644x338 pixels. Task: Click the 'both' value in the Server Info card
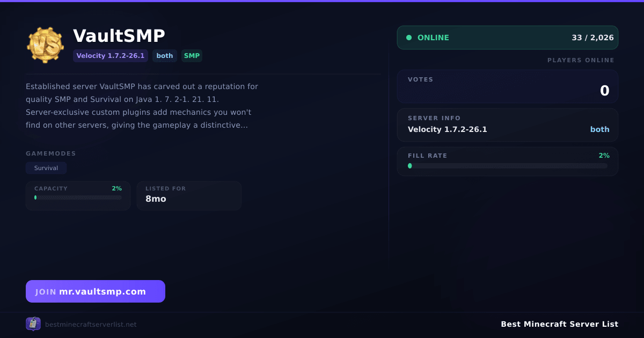click(600, 129)
